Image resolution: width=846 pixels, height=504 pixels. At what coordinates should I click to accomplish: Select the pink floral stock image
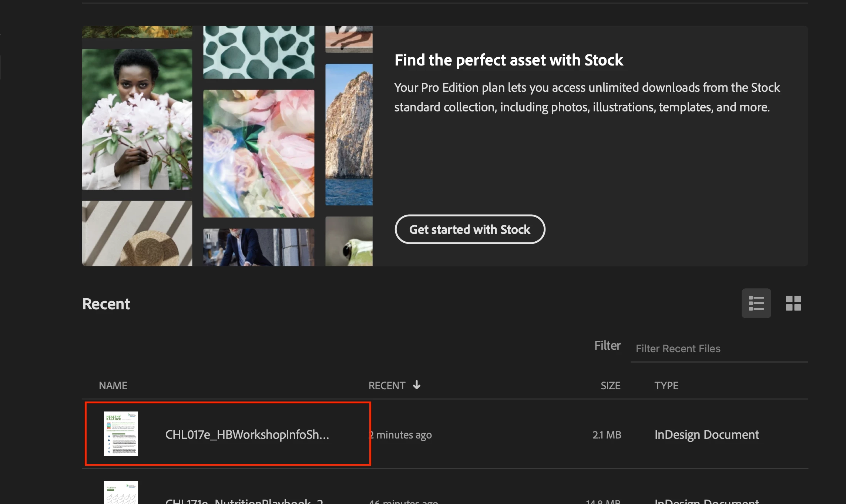pos(259,153)
